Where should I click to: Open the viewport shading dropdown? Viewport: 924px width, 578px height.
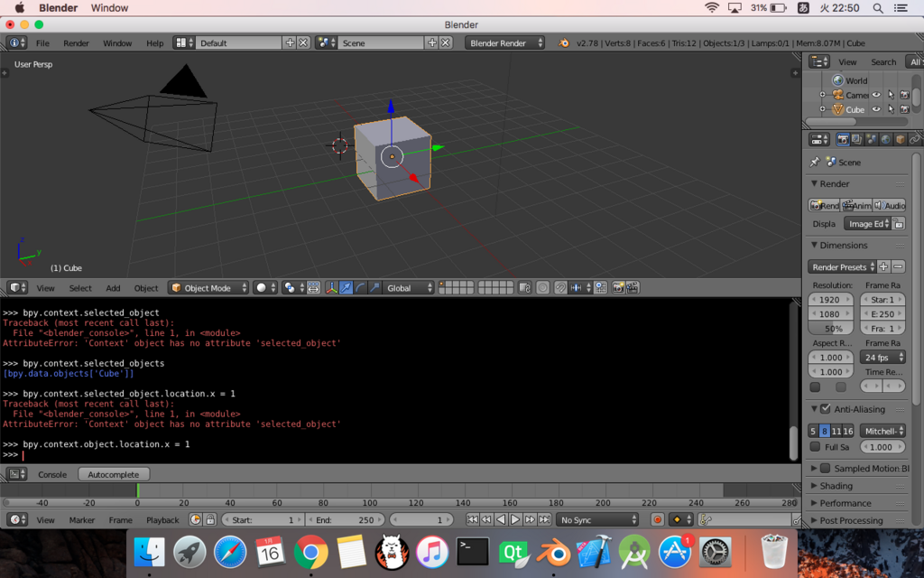tap(265, 288)
